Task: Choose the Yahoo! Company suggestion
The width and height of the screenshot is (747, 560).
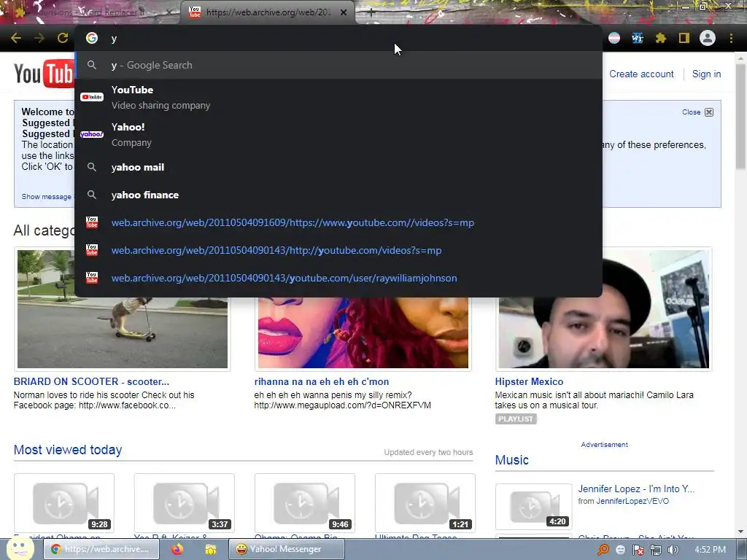Action: click(338, 134)
